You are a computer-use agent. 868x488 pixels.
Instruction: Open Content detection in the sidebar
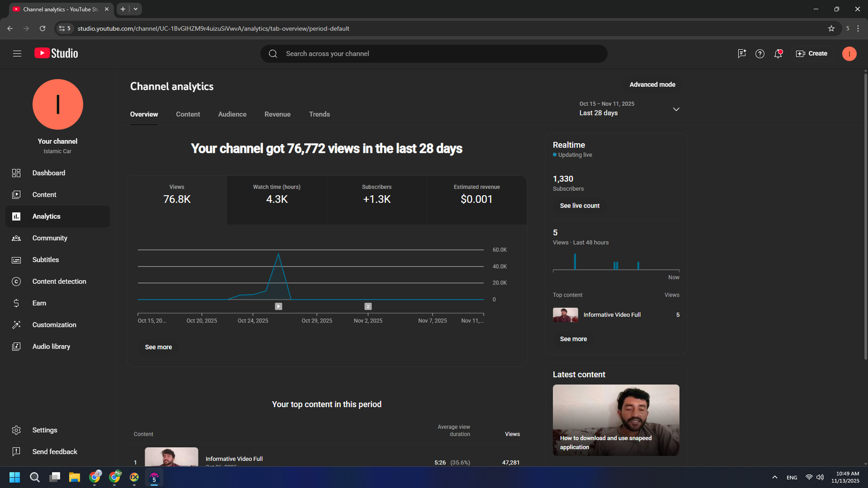coord(59,281)
